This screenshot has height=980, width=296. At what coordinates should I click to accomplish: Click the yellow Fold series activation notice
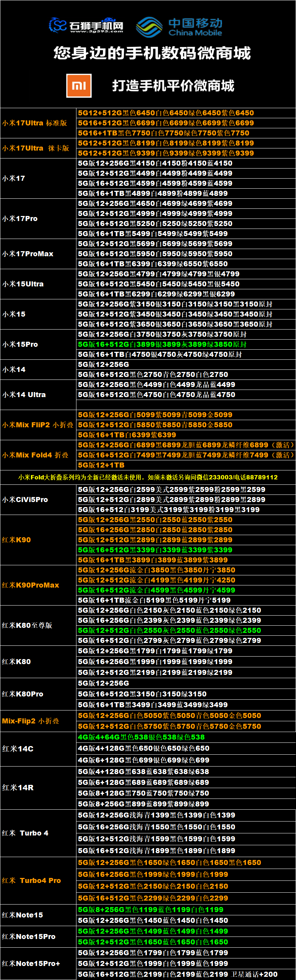148,477
